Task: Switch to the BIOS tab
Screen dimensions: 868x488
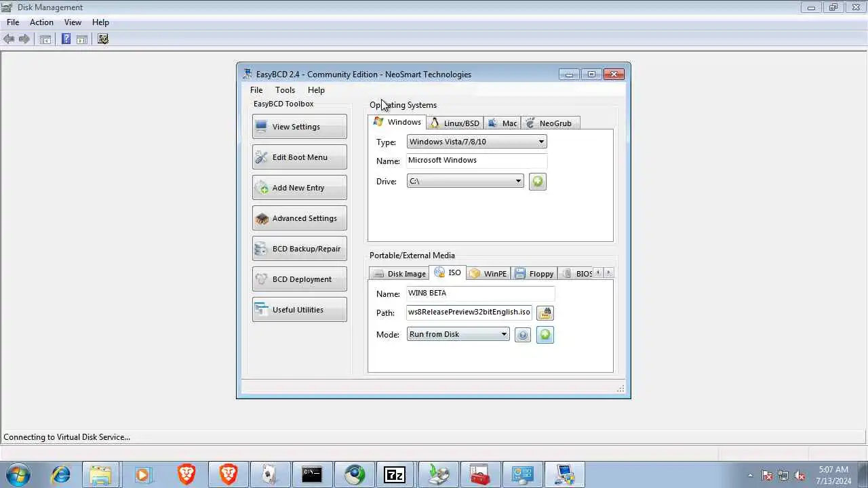Action: click(576, 274)
